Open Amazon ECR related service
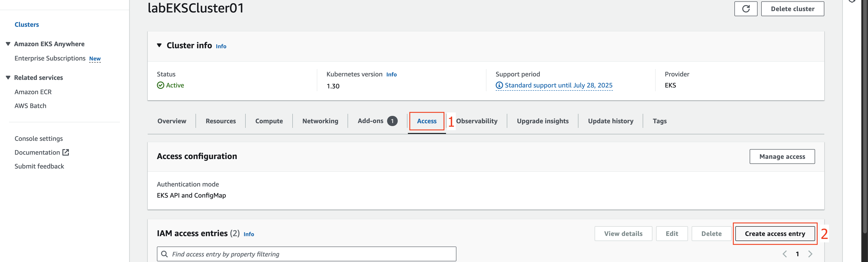 pos(33,92)
